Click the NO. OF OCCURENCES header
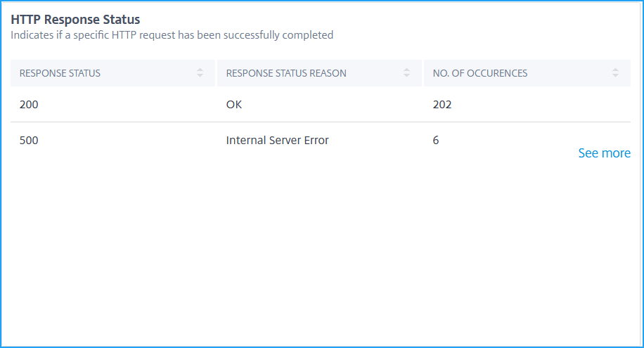The image size is (644, 348). [x=527, y=73]
